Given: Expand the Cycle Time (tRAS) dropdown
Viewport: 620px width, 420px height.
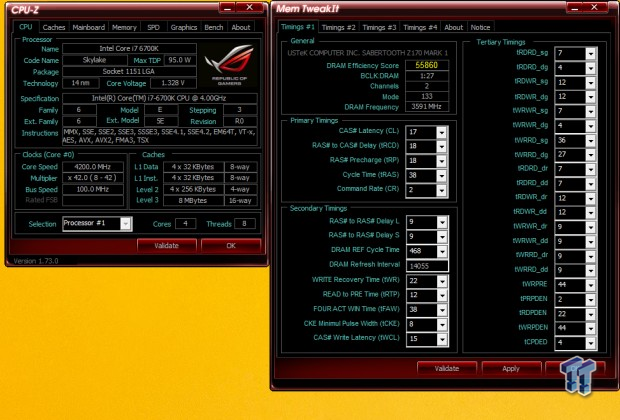Looking at the screenshot, I should point(442,176).
